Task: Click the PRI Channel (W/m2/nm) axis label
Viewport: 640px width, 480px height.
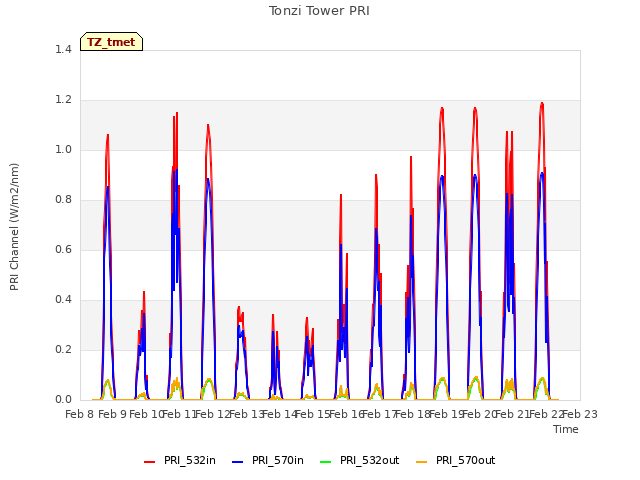Action: tap(14, 227)
